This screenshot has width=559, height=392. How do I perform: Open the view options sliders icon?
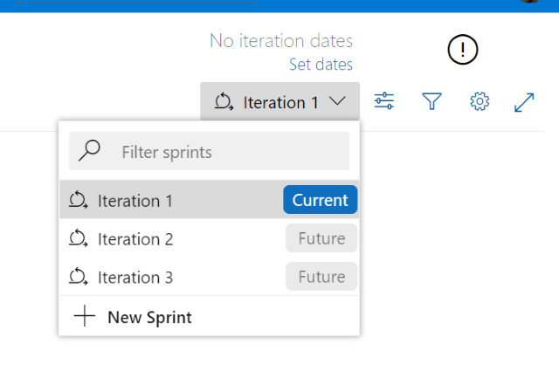(x=384, y=101)
